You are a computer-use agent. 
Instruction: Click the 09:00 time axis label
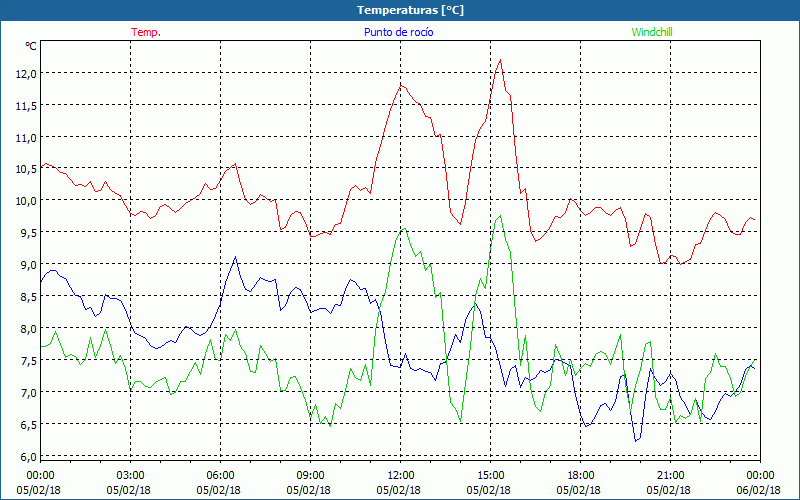[x=311, y=476]
